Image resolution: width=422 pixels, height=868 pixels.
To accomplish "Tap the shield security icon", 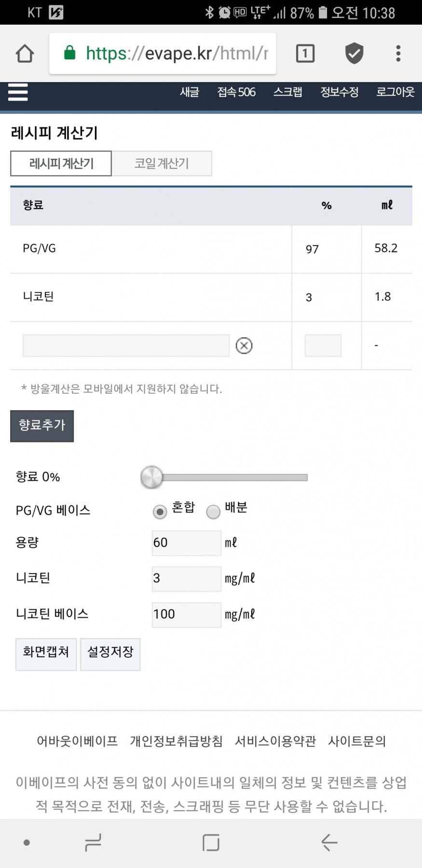I will [354, 53].
